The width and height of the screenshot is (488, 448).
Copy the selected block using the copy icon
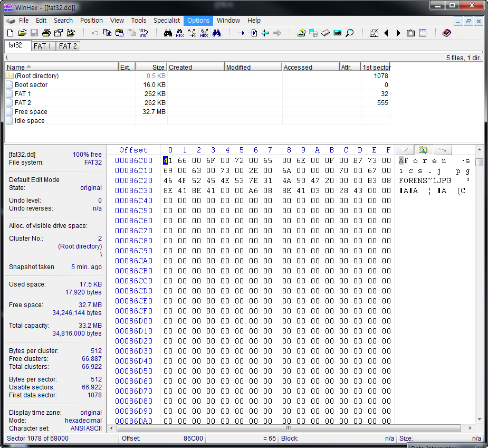coord(108,33)
